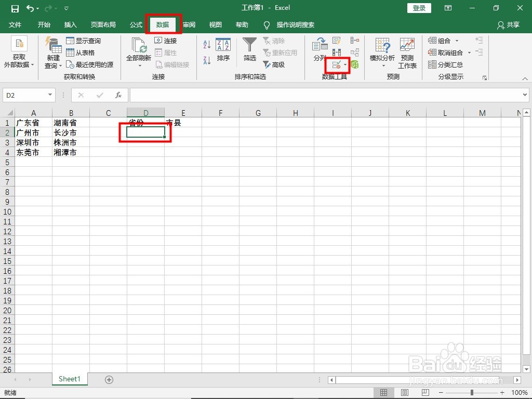532x399 pixels.
Task: Switch to Normal view in status bar
Action: [384, 393]
